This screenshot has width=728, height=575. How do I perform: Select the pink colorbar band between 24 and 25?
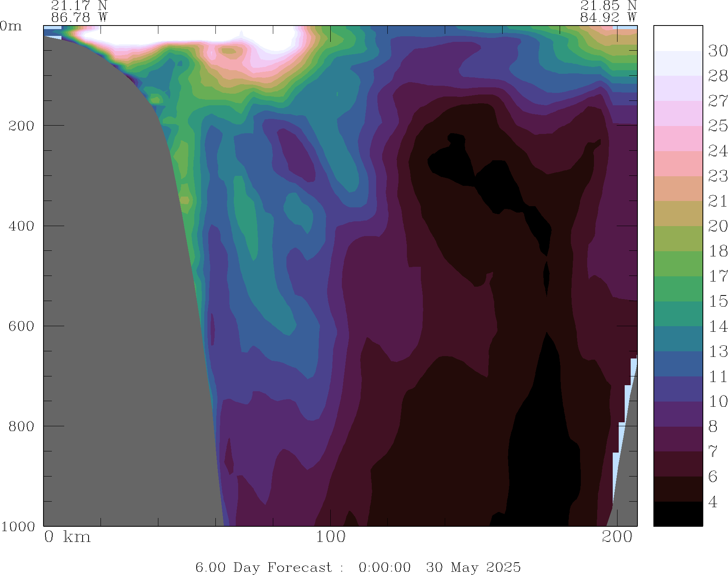tap(678, 138)
